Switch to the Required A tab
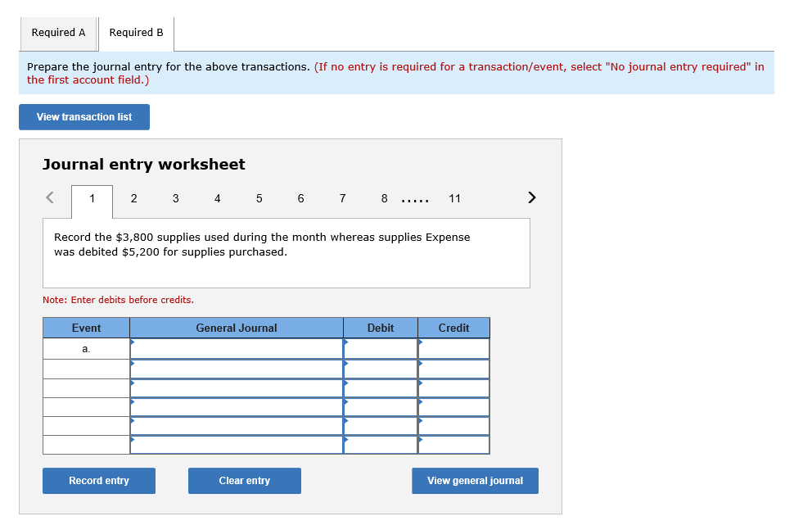The height and width of the screenshot is (530, 812). pyautogui.click(x=58, y=32)
